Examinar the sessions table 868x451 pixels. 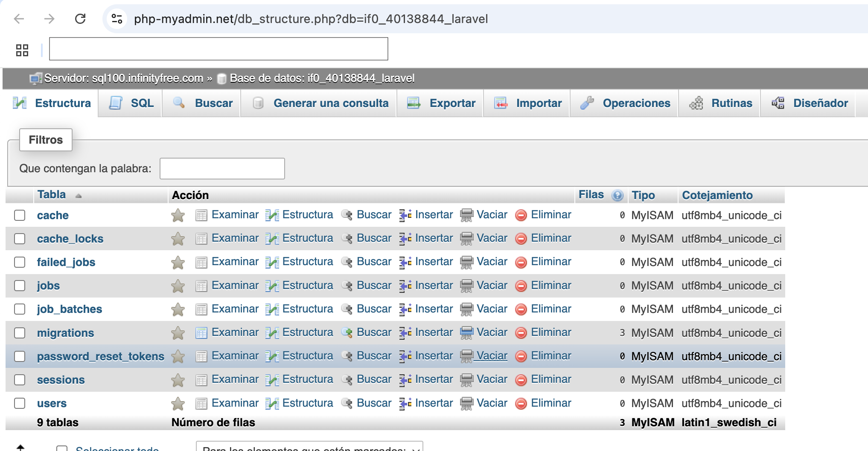coord(234,379)
